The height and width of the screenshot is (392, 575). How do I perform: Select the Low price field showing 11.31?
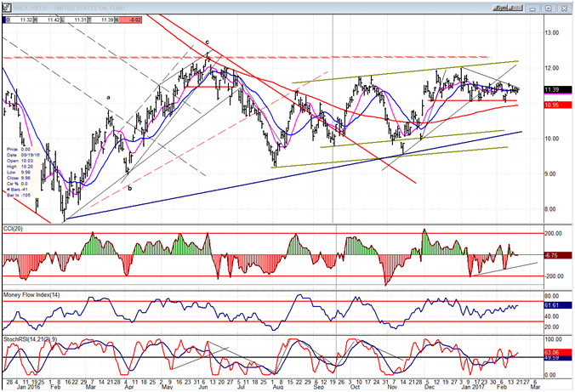tap(76, 20)
